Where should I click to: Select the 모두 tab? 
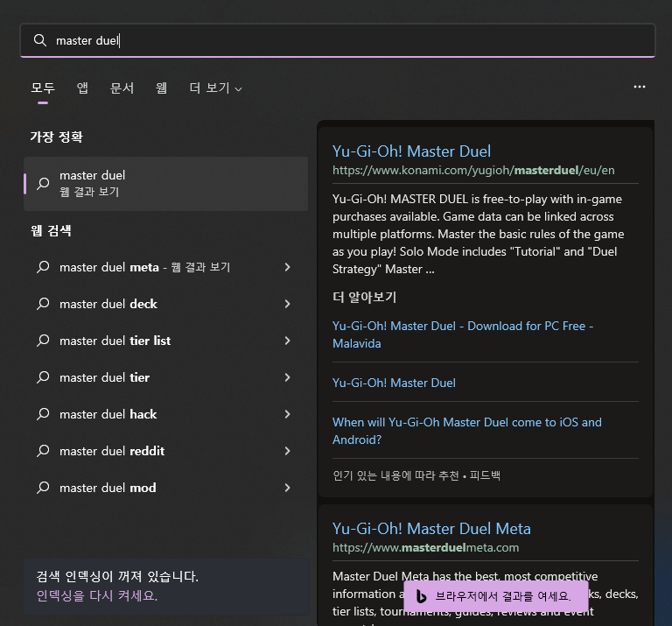43,88
